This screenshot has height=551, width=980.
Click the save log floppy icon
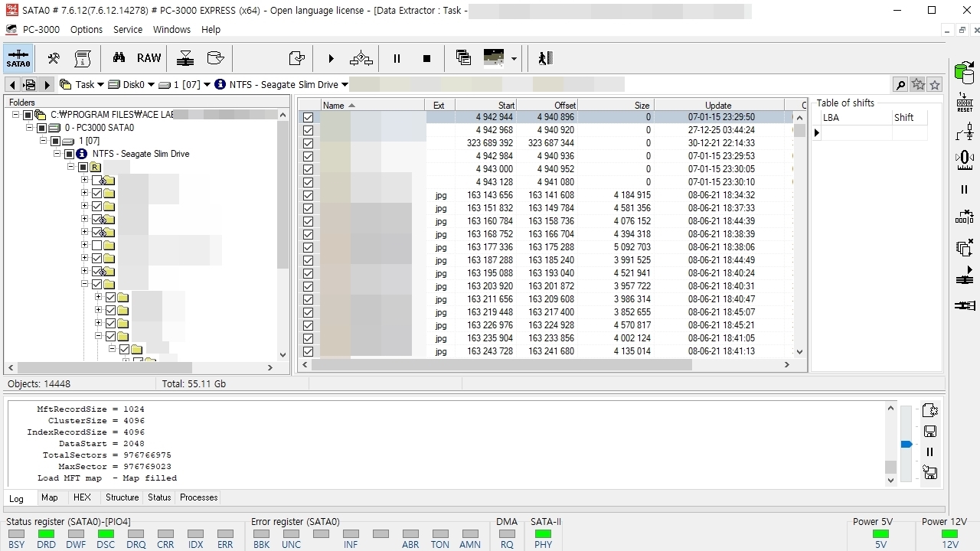point(930,432)
